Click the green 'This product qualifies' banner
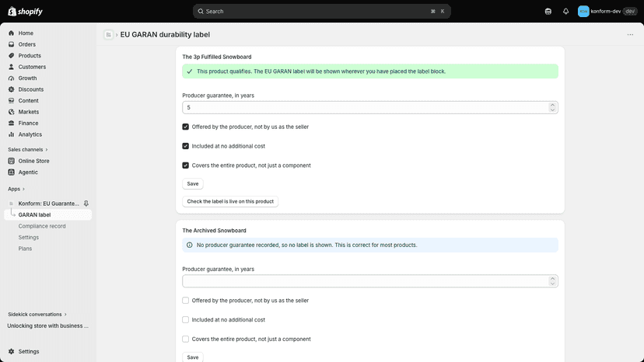Image resolution: width=644 pixels, height=362 pixels. coord(370,71)
